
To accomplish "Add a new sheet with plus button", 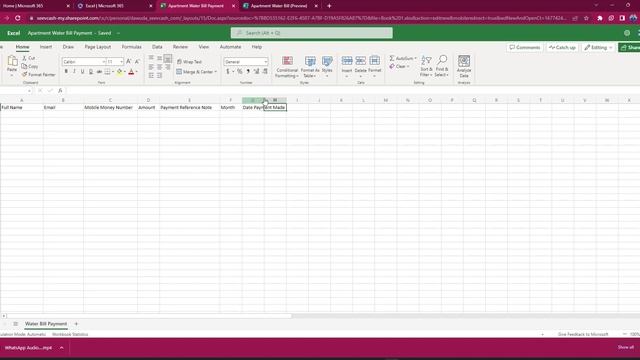I will click(x=76, y=324).
